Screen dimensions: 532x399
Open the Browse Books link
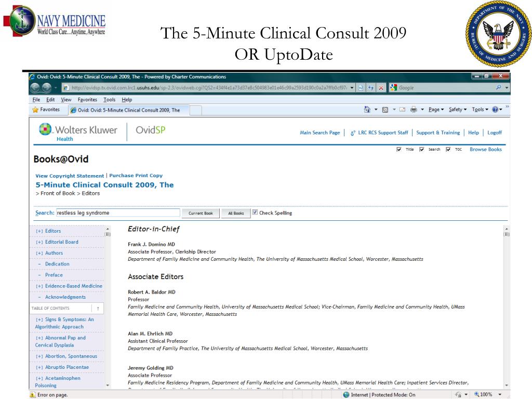[486, 149]
